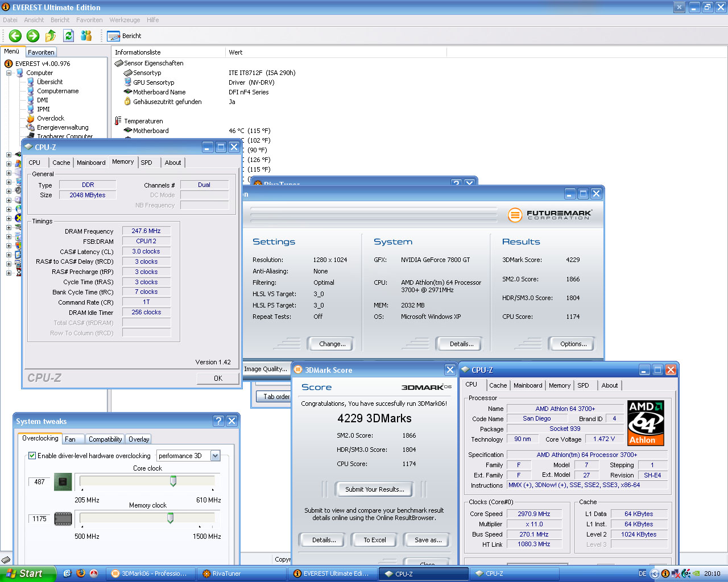The height and width of the screenshot is (582, 728).
Task: Click the Image Quality... button in 3DMark06
Action: pos(266,369)
